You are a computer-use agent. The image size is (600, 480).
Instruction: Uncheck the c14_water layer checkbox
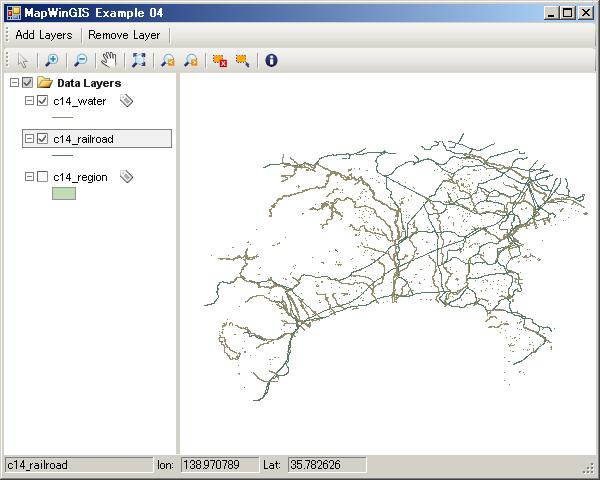(42, 101)
